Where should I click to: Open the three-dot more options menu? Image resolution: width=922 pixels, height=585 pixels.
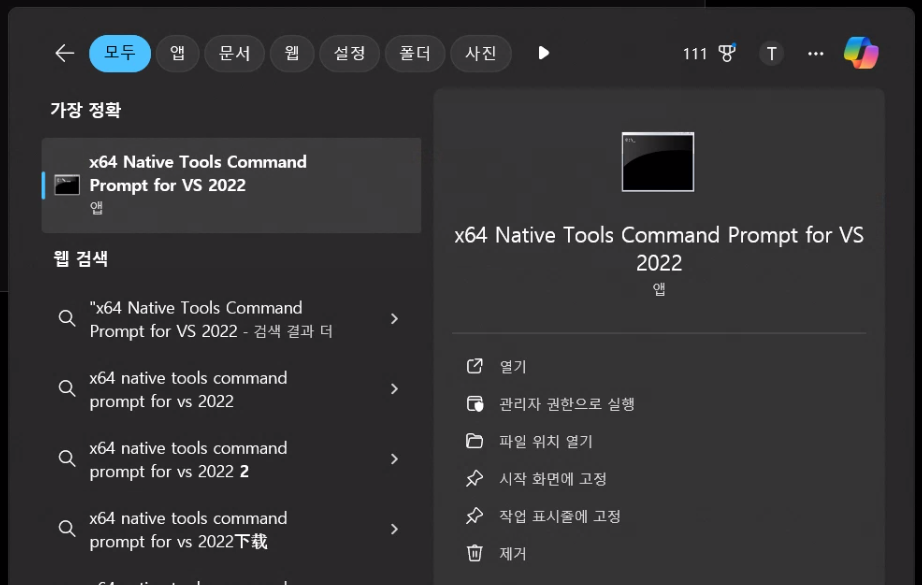(816, 54)
